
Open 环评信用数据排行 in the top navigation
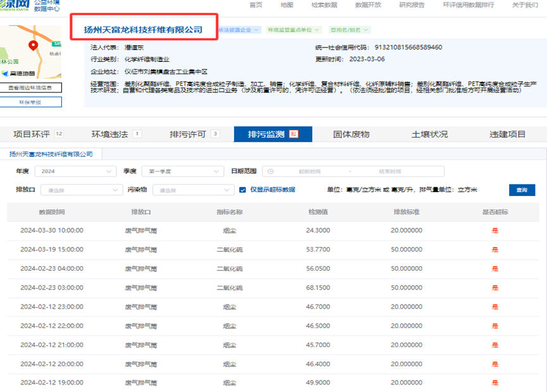(468, 5)
